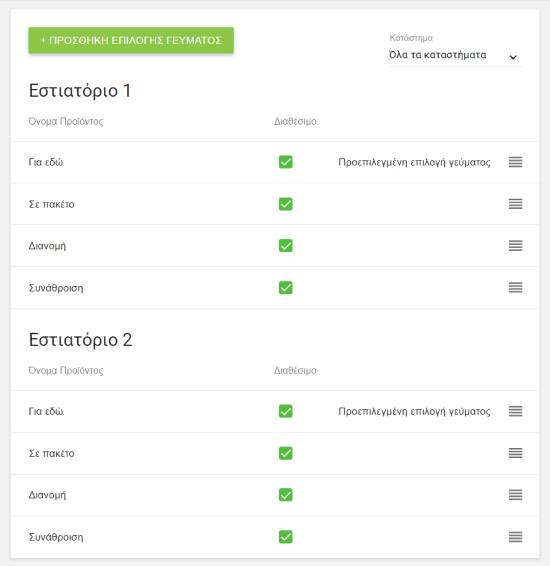Click the reorder handle for Εστιατόριο 2 Συνάθροιση

coord(515,537)
